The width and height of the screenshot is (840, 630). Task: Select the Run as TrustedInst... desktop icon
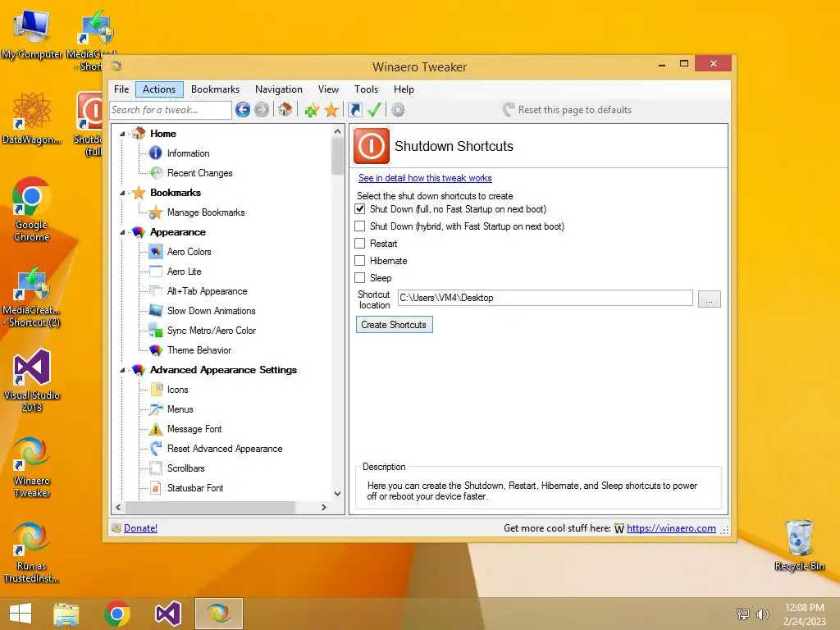pyautogui.click(x=32, y=552)
